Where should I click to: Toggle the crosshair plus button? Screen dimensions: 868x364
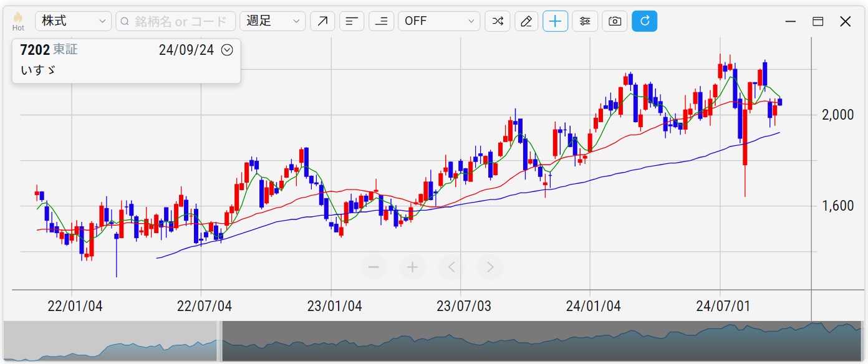(556, 21)
